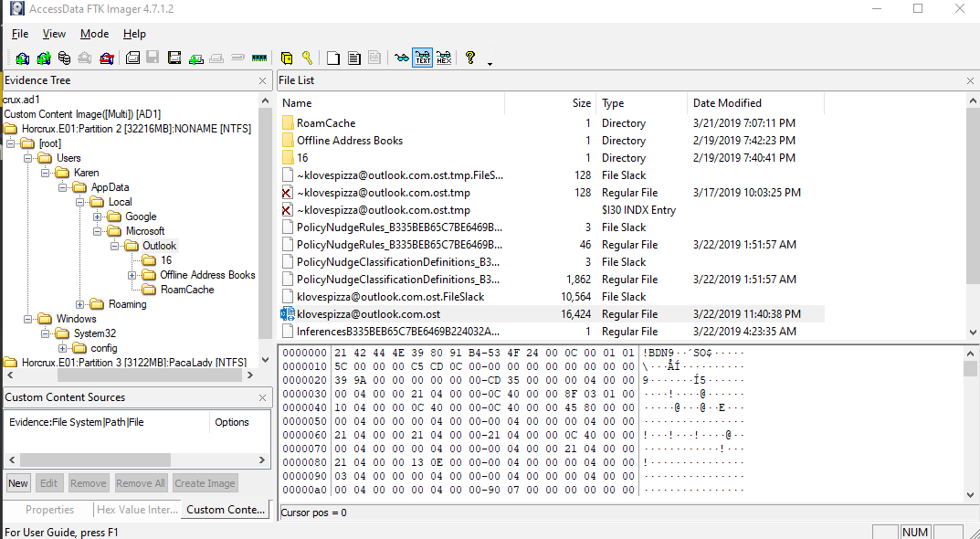Switch to the Hex Value Interpreter tab

pos(137,510)
